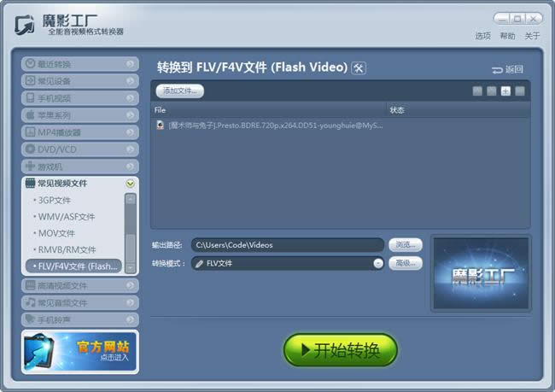
Task: Collapse 常见视频文件 with its green chevron
Action: pos(130,184)
